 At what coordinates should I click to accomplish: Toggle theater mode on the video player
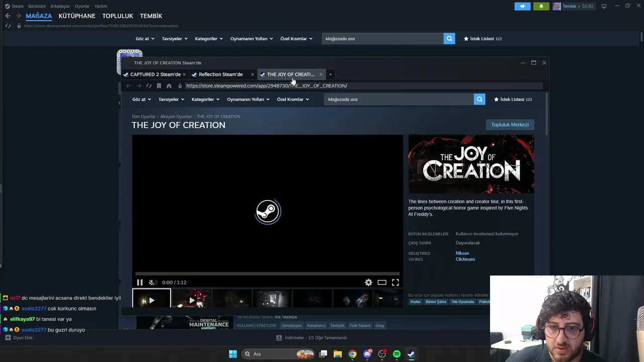[382, 283]
